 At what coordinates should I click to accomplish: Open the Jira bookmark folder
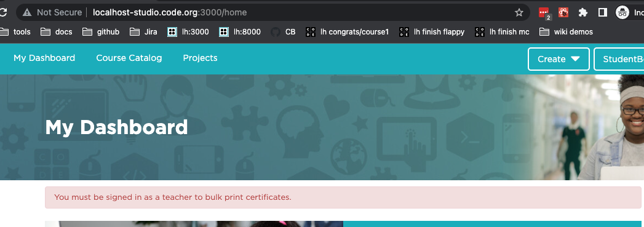143,31
